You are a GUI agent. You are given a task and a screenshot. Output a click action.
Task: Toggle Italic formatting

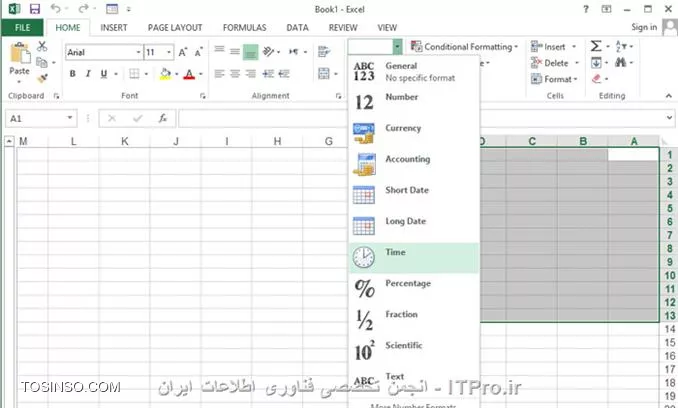point(88,74)
